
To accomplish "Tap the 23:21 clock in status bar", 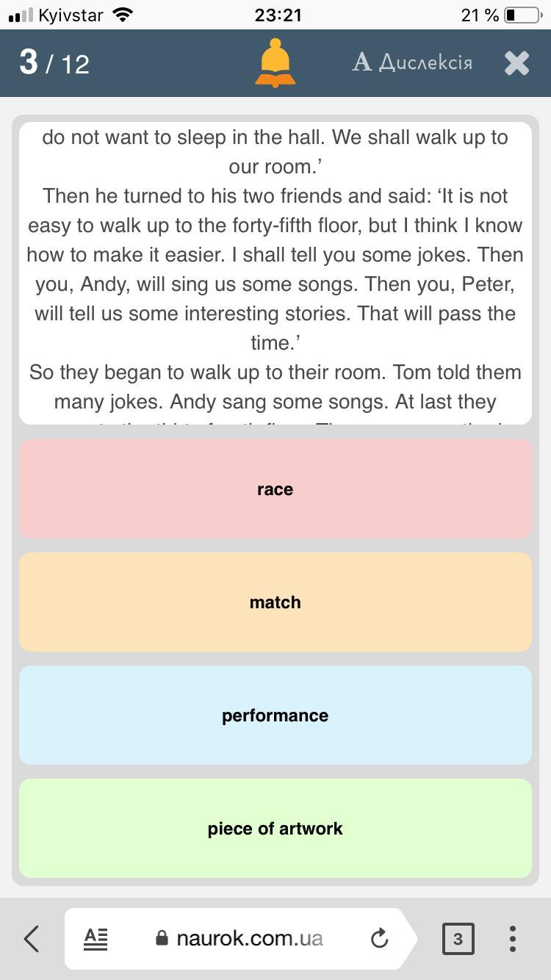I will click(x=278, y=15).
